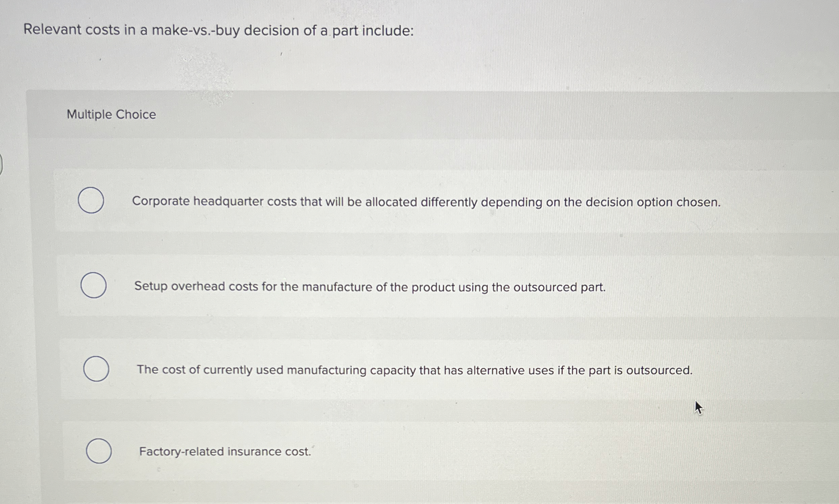This screenshot has height=504, width=839.
Task: Select the radio button for the corporate headquarter costs option
Action: coord(91,202)
